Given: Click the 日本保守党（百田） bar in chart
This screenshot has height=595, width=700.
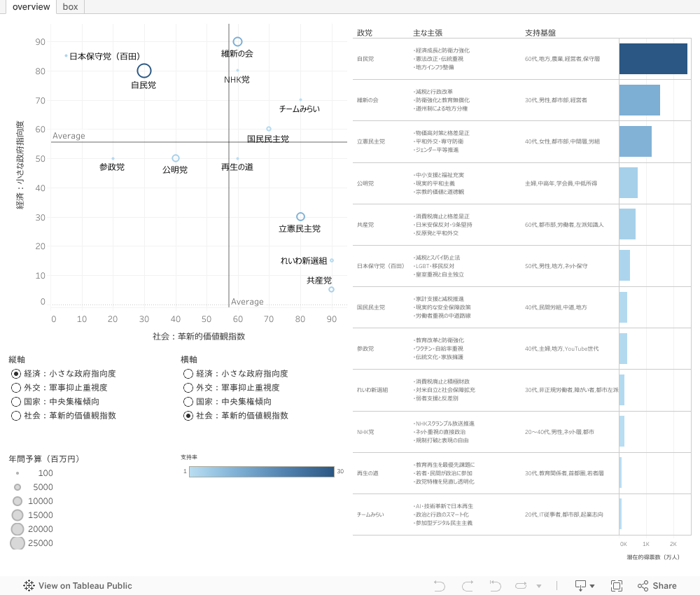Looking at the screenshot, I should tap(624, 265).
